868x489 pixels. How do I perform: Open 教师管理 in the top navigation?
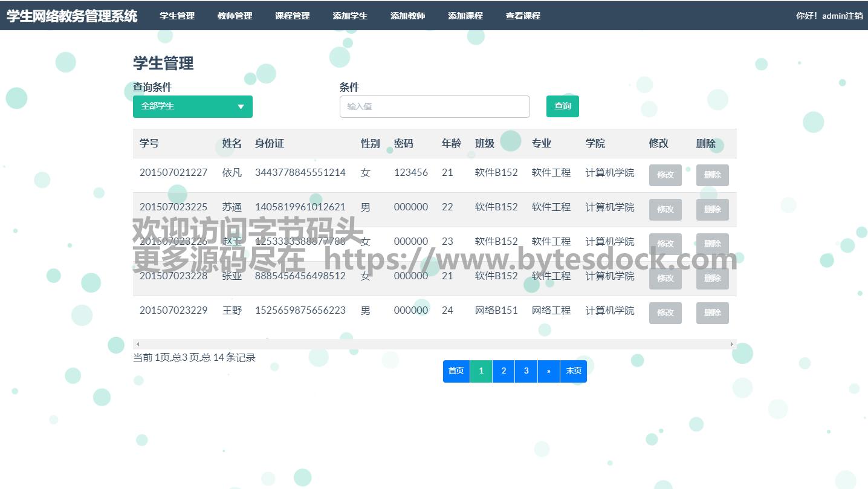coord(235,16)
